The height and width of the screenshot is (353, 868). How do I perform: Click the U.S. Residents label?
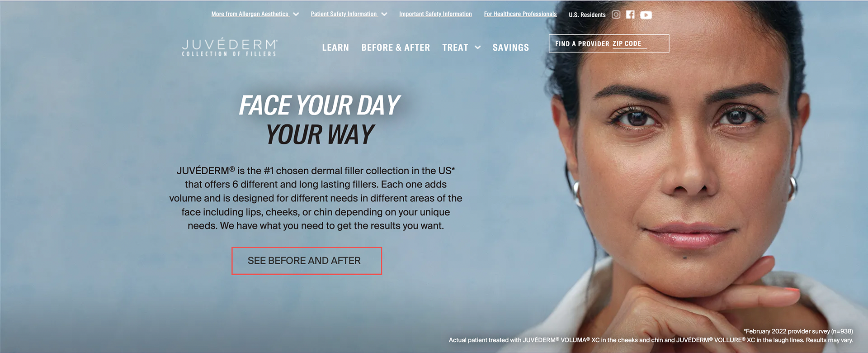587,15
